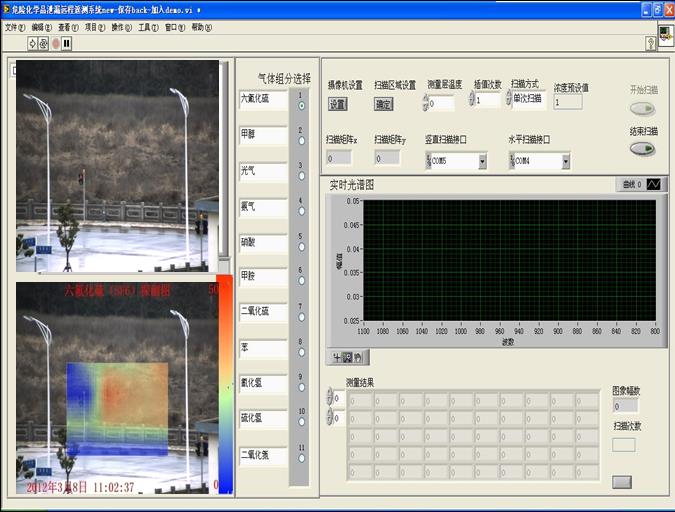This screenshot has height=512, width=675.
Task: Click the Pause button in the toolbar
Action: click(67, 44)
